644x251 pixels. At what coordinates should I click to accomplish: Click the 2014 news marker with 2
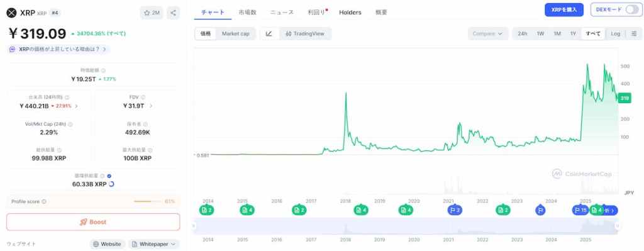click(206, 210)
